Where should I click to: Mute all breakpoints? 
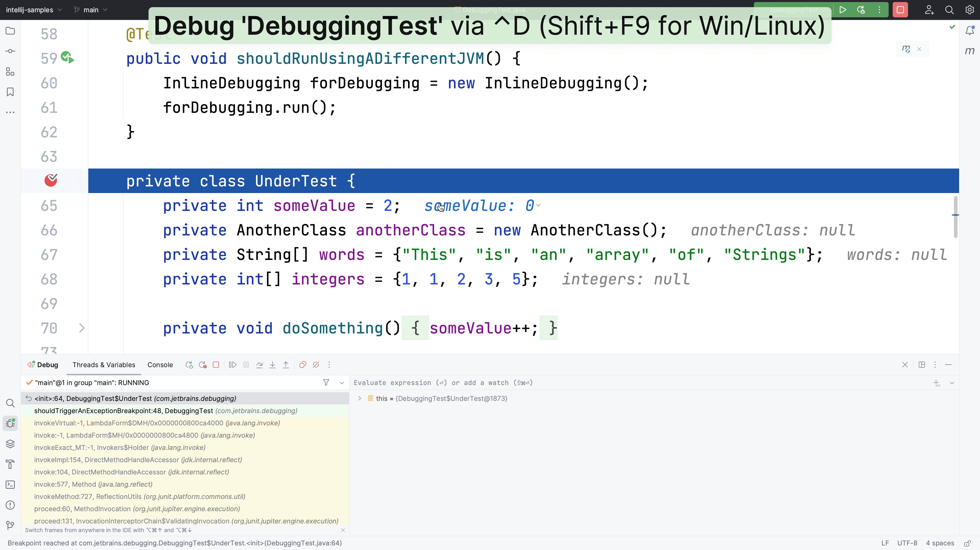tap(316, 365)
